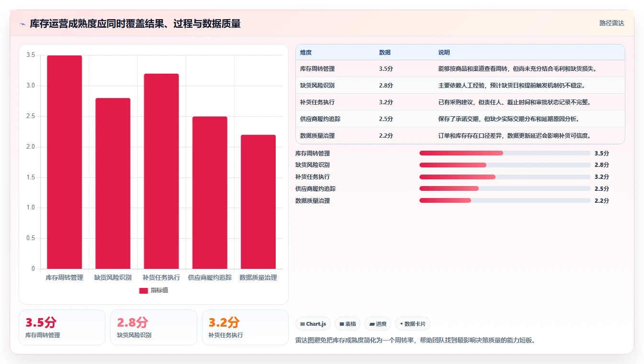Click the 供应商履约追踪 label left of the progress bars

pyautogui.click(x=316, y=189)
